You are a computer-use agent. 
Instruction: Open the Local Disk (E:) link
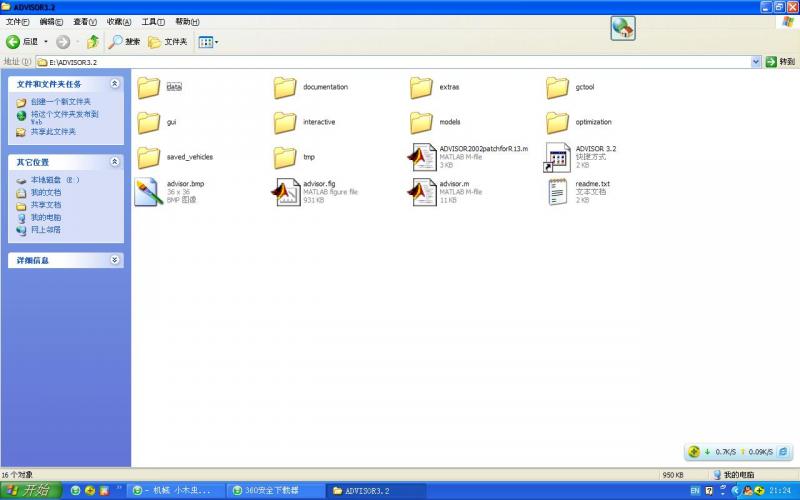click(x=55, y=180)
